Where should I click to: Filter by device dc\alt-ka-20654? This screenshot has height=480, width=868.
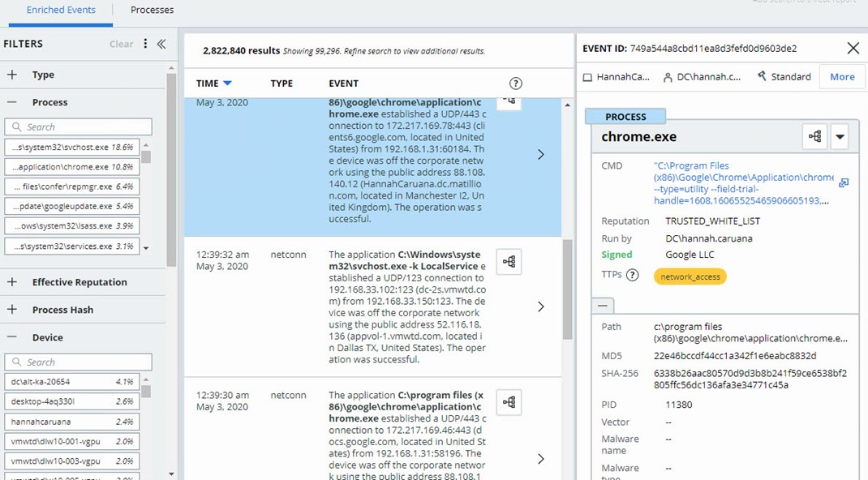pos(72,382)
